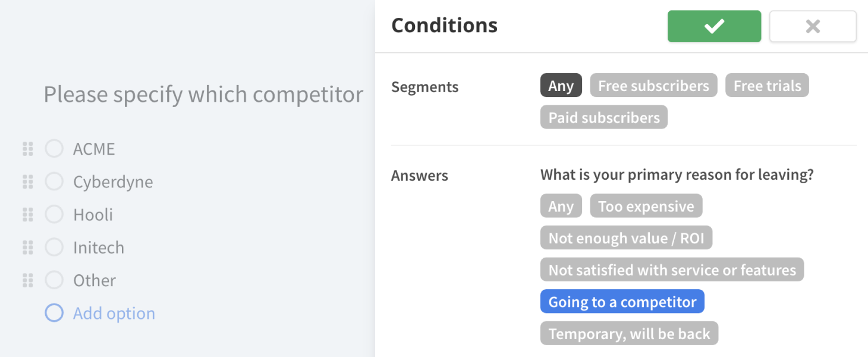This screenshot has width=868, height=357.
Task: Select the Any segment tag
Action: [561, 86]
